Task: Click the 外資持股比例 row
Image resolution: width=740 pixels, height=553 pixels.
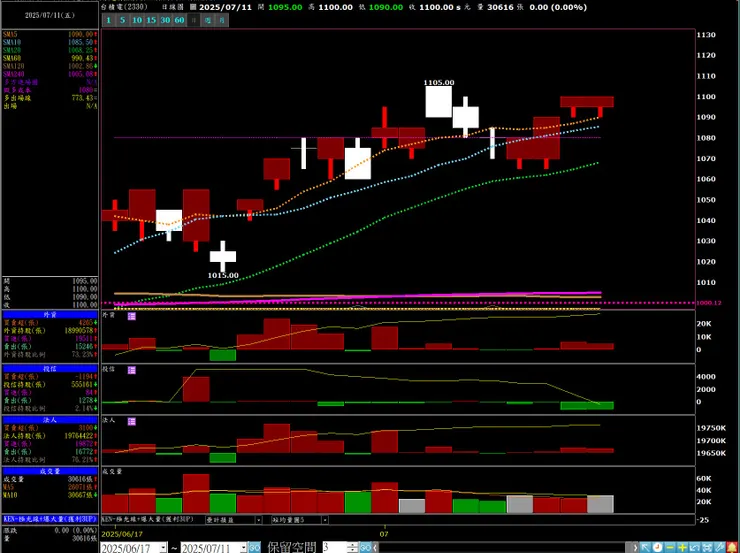Action: click(50, 354)
